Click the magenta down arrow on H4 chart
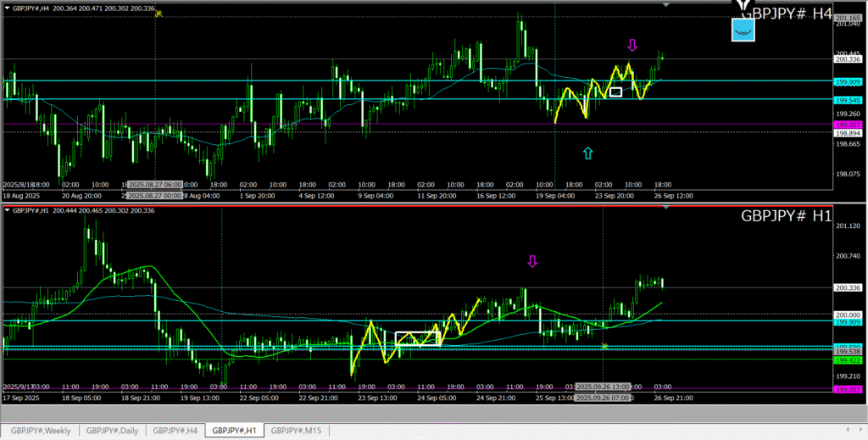Viewport: 868px width, 440px height. [632, 45]
